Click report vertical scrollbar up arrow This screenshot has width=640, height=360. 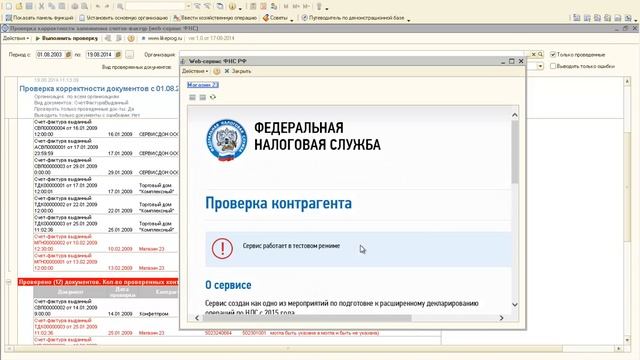(627, 82)
